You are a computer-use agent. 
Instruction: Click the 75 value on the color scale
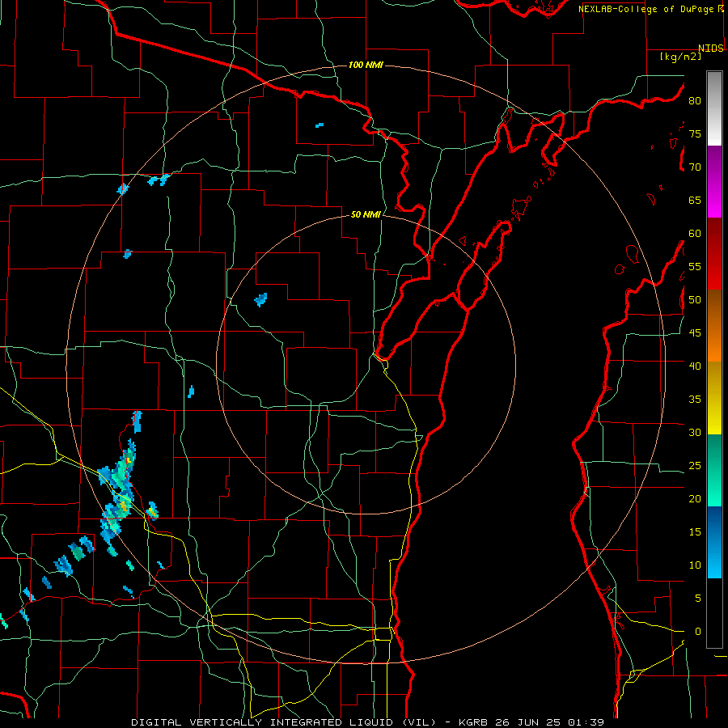695,134
